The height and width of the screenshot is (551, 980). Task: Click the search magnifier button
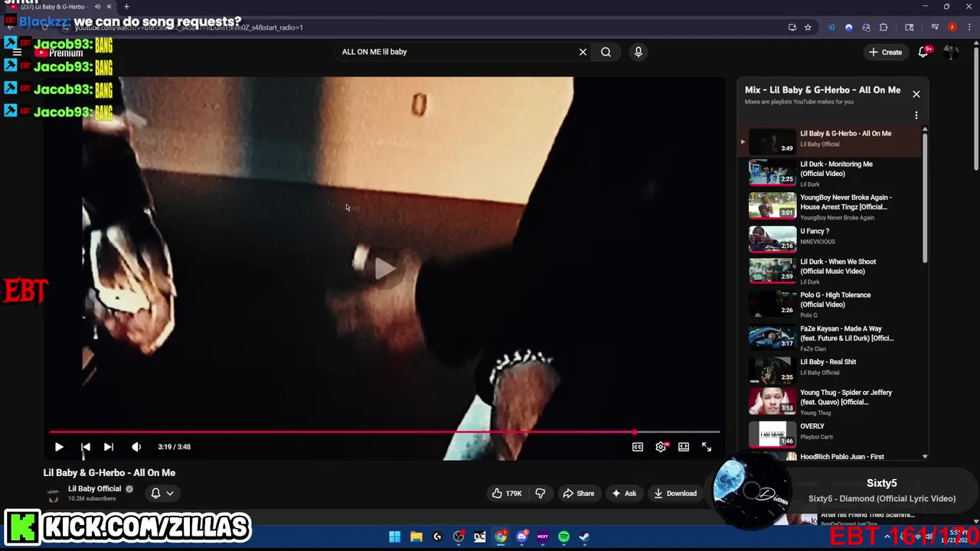click(x=606, y=52)
